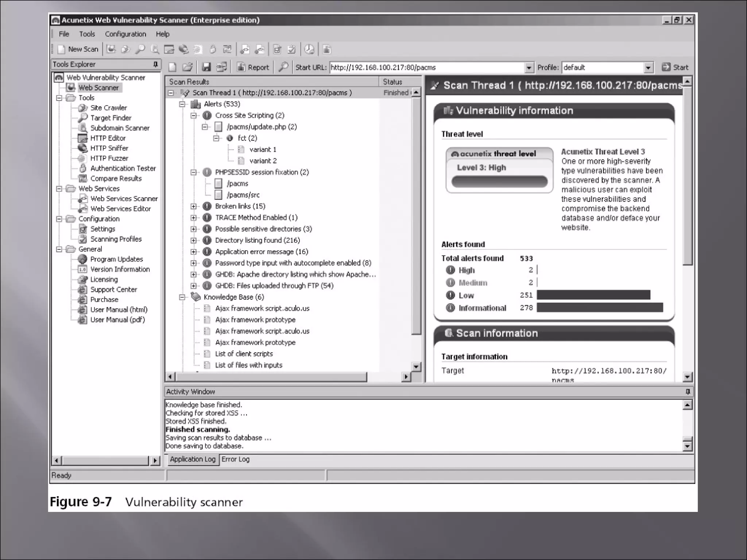Click the Scan Results horizontal scrollbar

271,377
